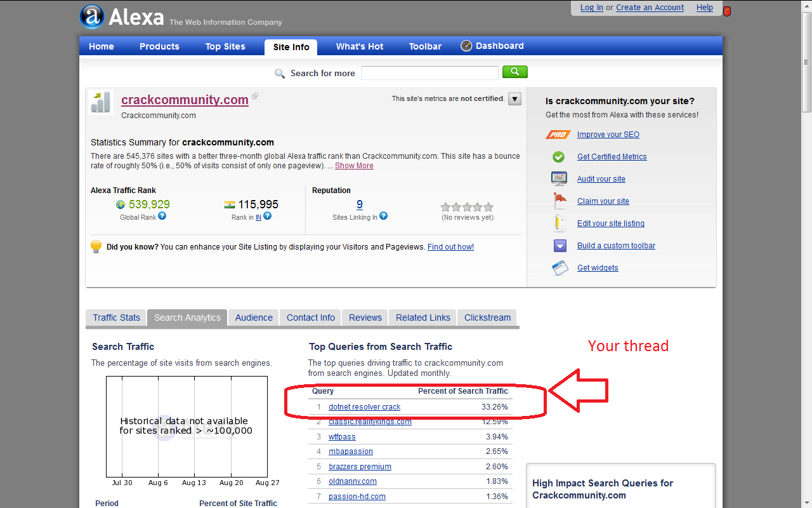Click the globe icon next to 539,929
812x508 pixels.
[x=121, y=204]
